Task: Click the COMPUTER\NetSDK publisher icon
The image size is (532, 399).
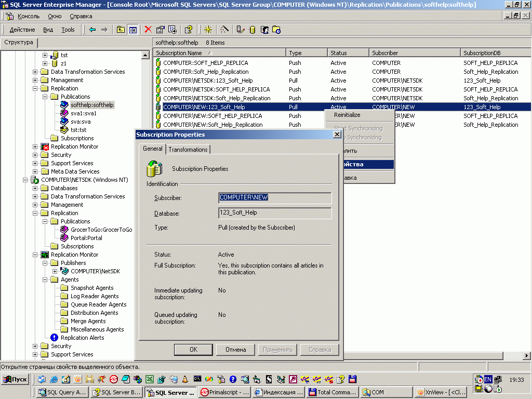Action: (64, 271)
